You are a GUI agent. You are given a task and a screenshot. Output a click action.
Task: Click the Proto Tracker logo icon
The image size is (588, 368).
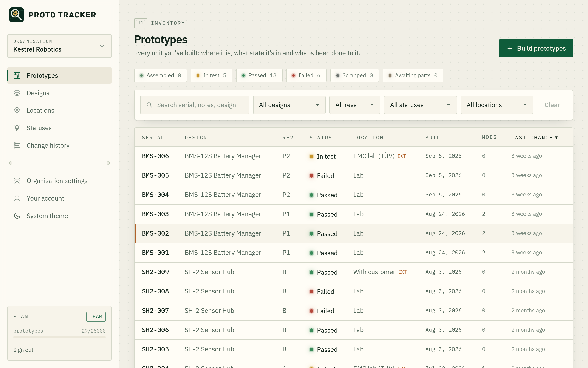tap(17, 14)
